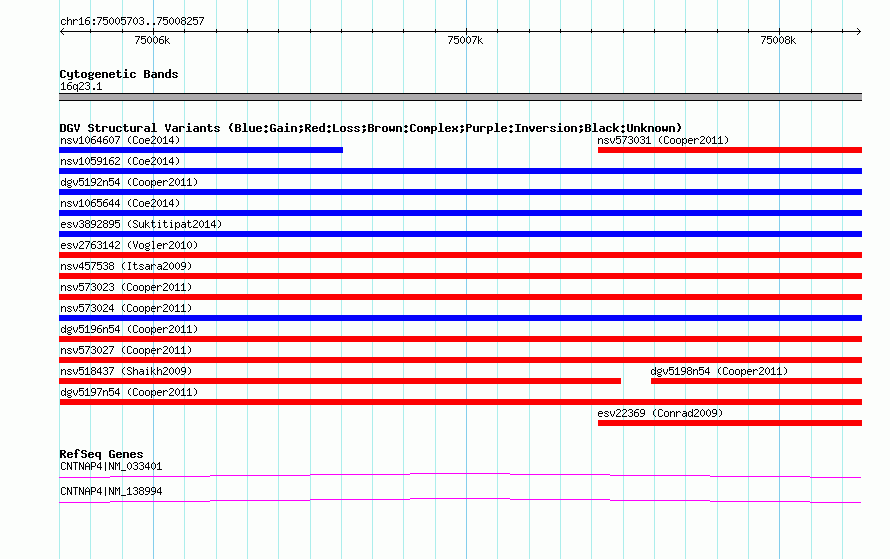Screen dimensions: 890x559
Task: Click the RefSeq Genes track title
Action: (x=101, y=454)
